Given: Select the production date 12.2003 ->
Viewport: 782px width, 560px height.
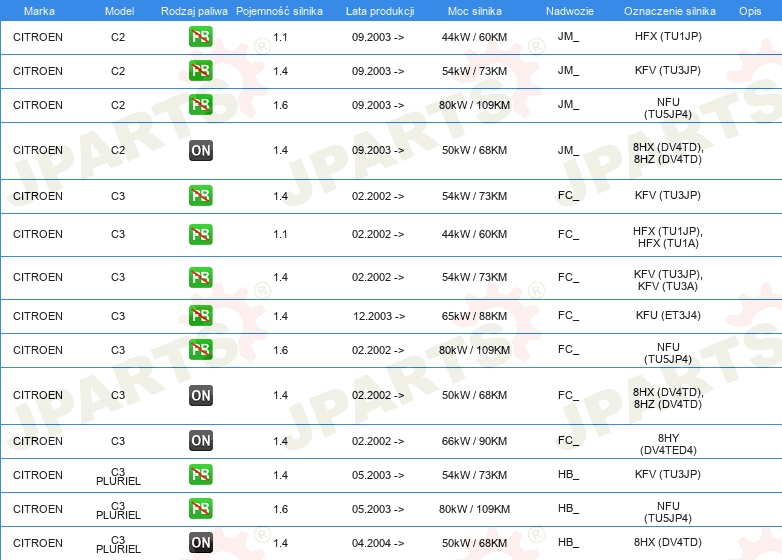Looking at the screenshot, I should click(379, 316).
